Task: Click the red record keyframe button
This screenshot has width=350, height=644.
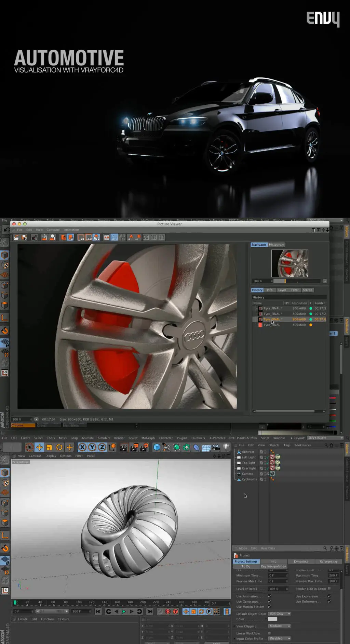Action: [x=168, y=611]
